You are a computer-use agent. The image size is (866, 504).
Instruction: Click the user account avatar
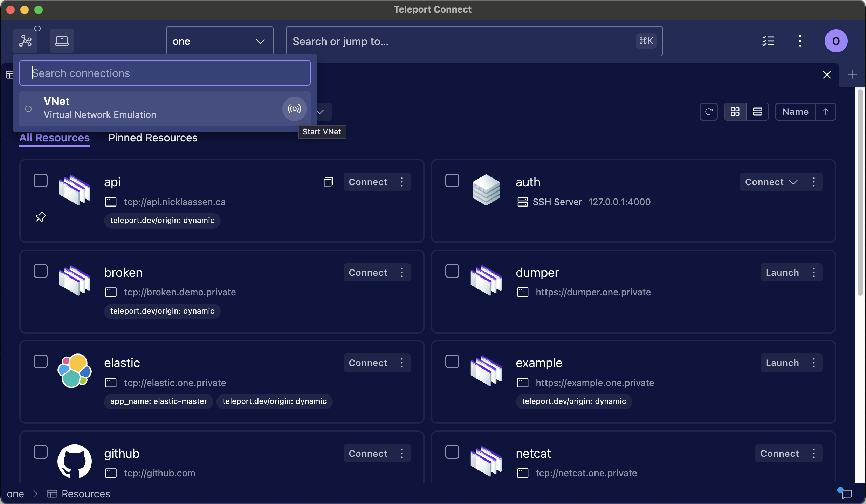pos(836,41)
